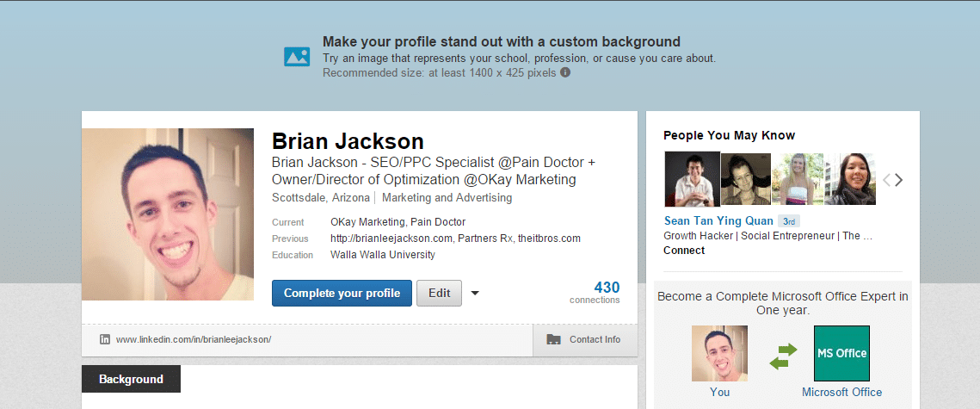Click Complete your profile button
This screenshot has width=980, height=409.
click(x=342, y=294)
